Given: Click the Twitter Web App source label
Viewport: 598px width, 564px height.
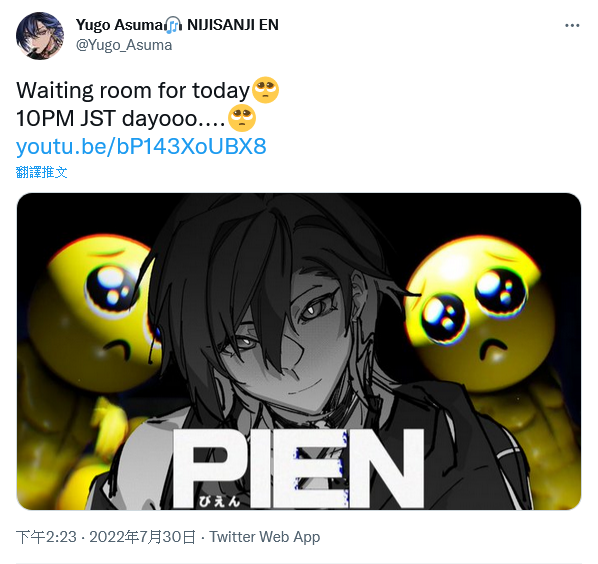Looking at the screenshot, I should 265,537.
